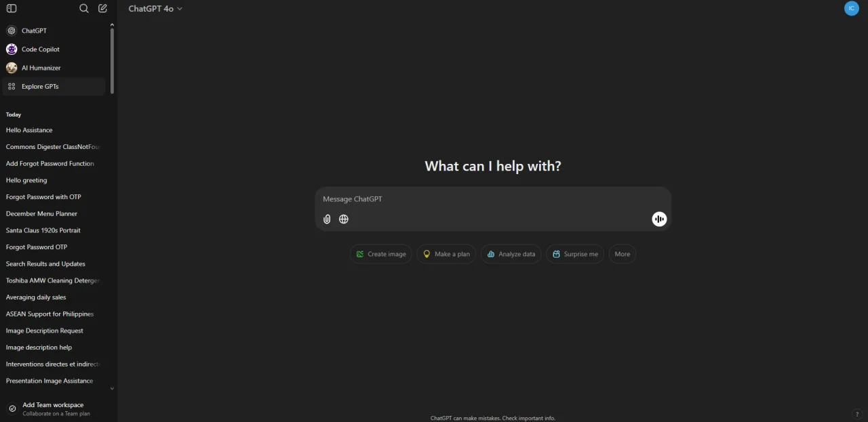Open the Commons Digester ClassNotFound chat
Image resolution: width=868 pixels, height=422 pixels.
[x=54, y=147]
